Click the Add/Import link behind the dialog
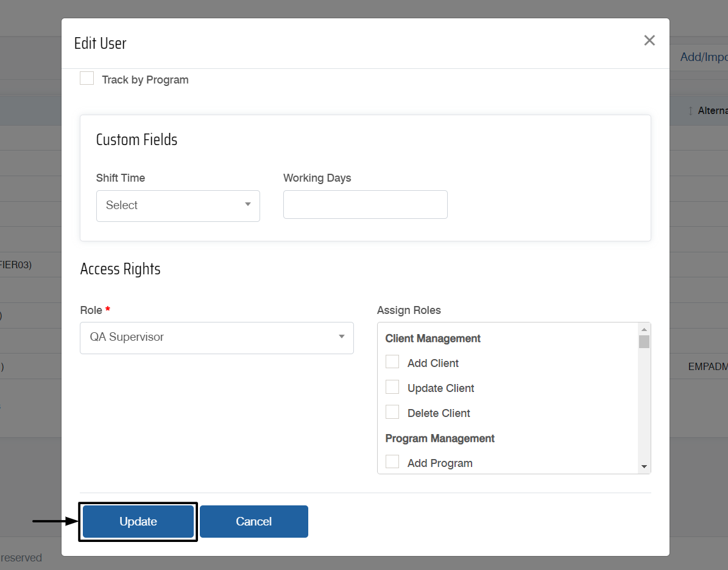Image resolution: width=728 pixels, height=570 pixels. pos(704,57)
